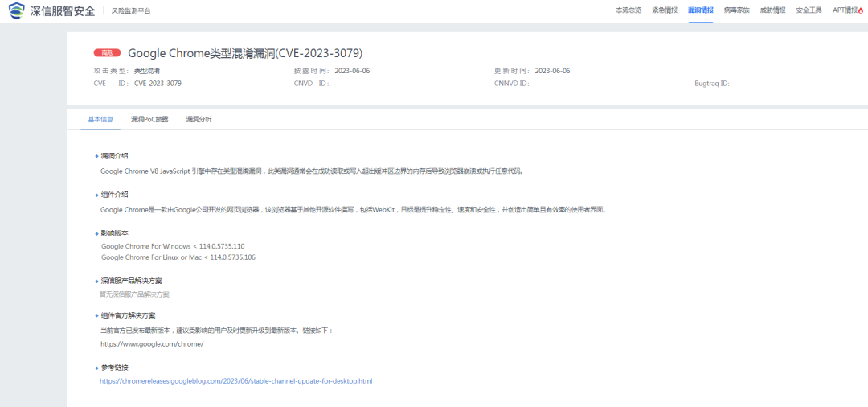The height and width of the screenshot is (407, 868).
Task: Open the 态势总览 menu item
Action: pos(628,10)
